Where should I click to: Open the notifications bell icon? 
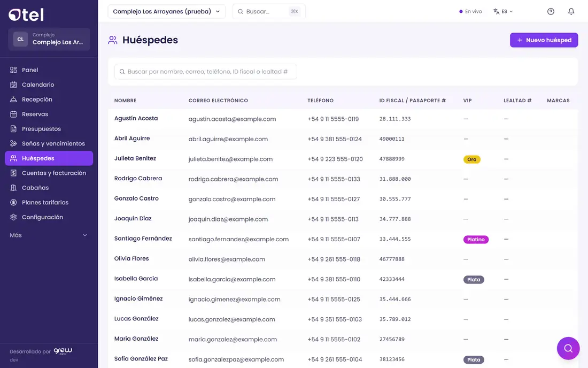coord(571,12)
